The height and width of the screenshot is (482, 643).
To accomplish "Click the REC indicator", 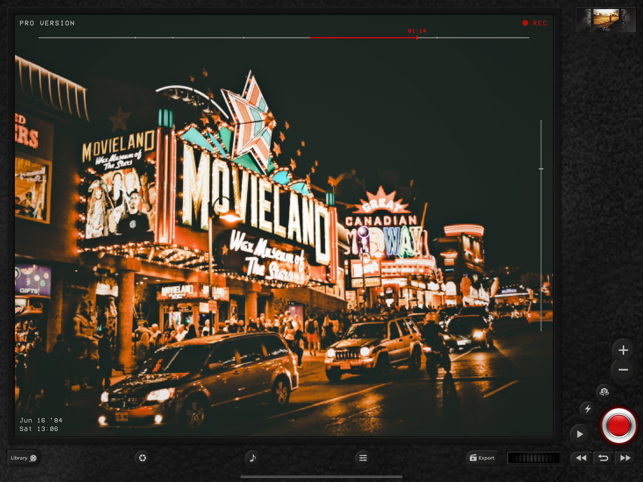I will click(x=535, y=23).
